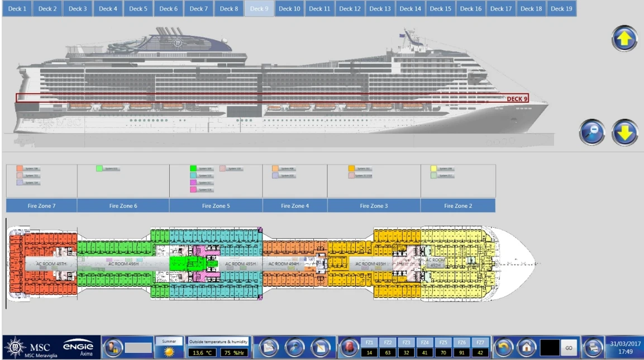Navigate up one deck using yellow up arrow
Screen dimensions: 644x360
[624, 38]
